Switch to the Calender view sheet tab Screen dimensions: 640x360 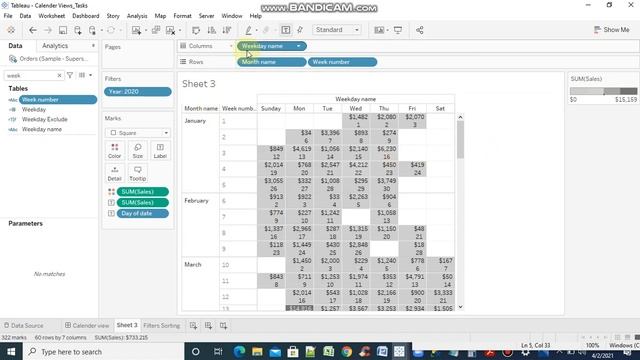point(87,325)
